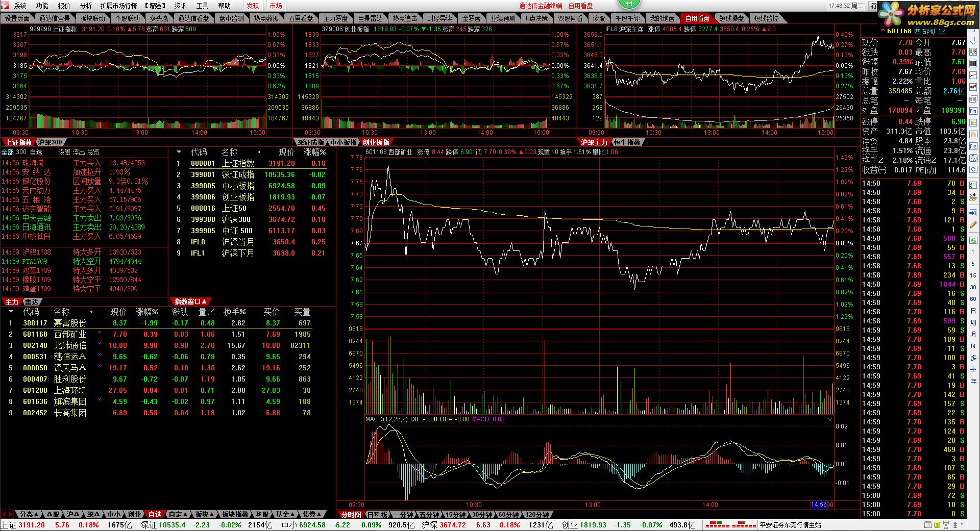Click the window-list icon in status bar
This screenshot has height=531, width=980.
pyautogui.click(x=928, y=524)
